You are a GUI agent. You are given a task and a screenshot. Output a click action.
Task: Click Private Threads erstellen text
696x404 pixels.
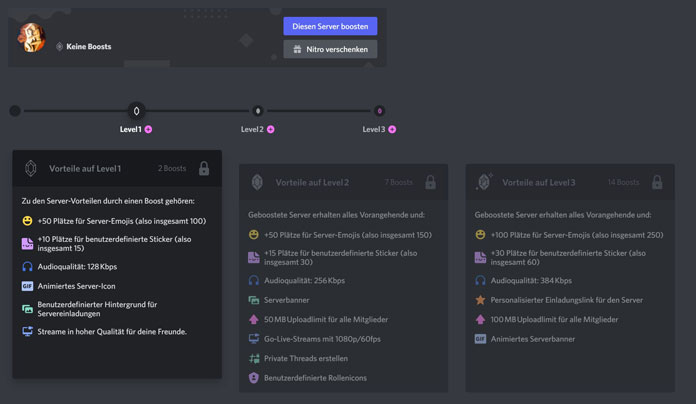click(306, 358)
